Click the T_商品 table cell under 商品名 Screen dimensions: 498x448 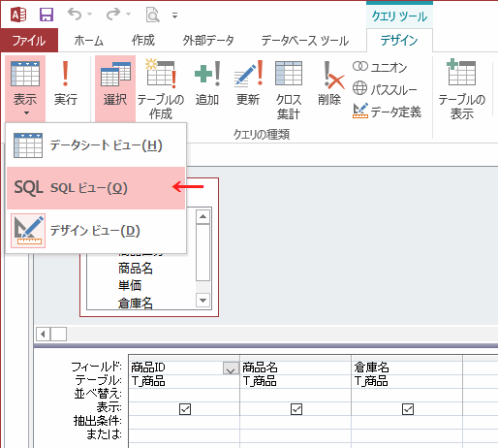[x=296, y=382]
